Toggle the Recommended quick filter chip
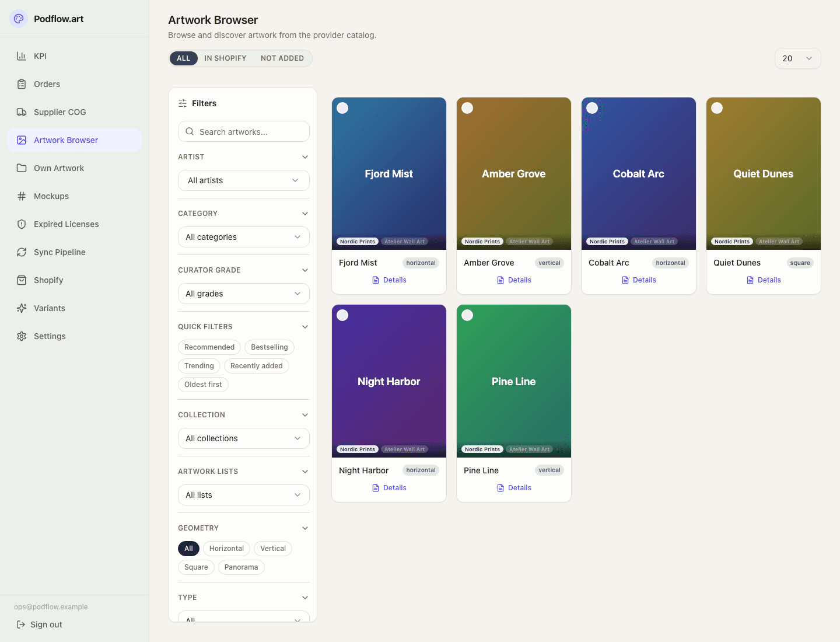 click(x=209, y=347)
